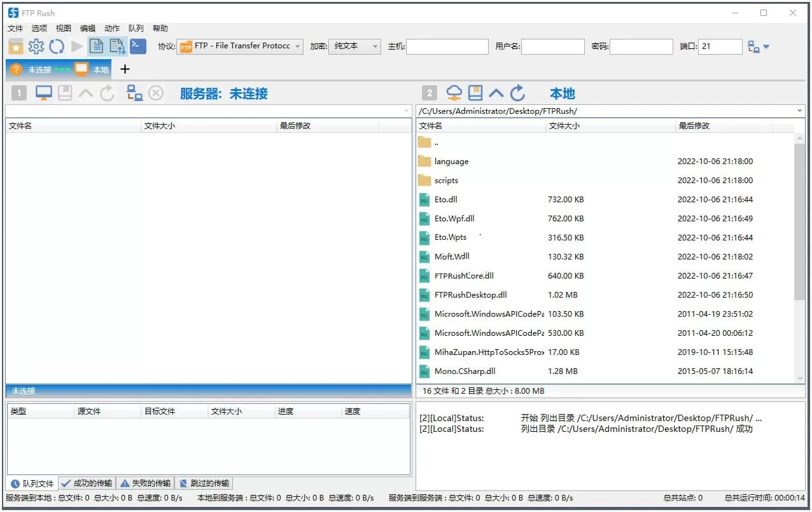Click the 端口 port field showing 21
Viewport: 812px width, 512px height.
click(x=720, y=46)
